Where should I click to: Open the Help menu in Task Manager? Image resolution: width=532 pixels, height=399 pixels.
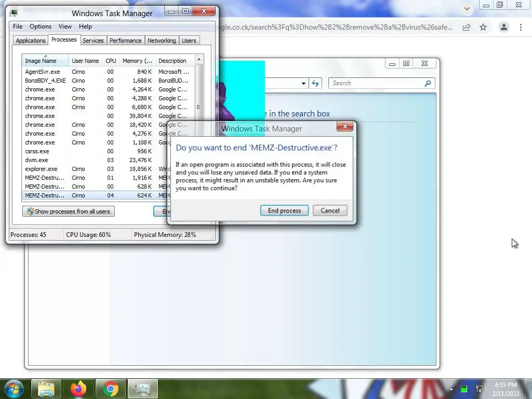(85, 26)
